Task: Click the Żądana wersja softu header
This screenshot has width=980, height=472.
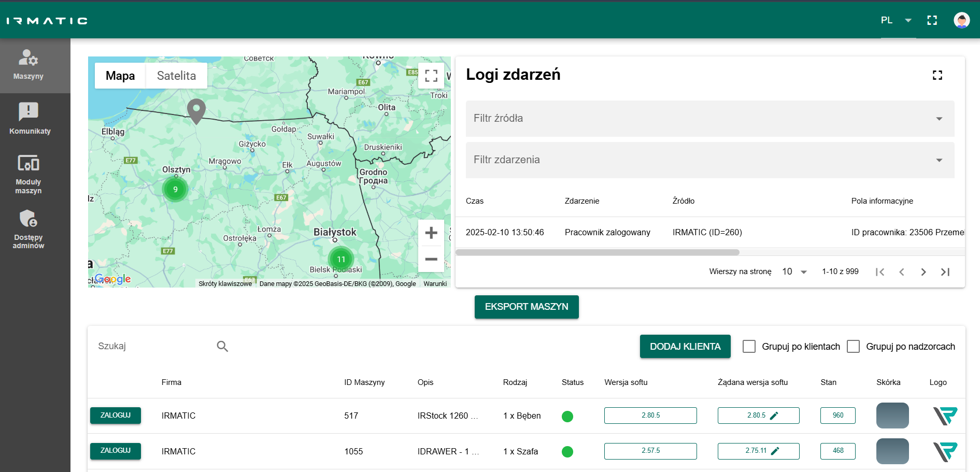Action: point(752,382)
